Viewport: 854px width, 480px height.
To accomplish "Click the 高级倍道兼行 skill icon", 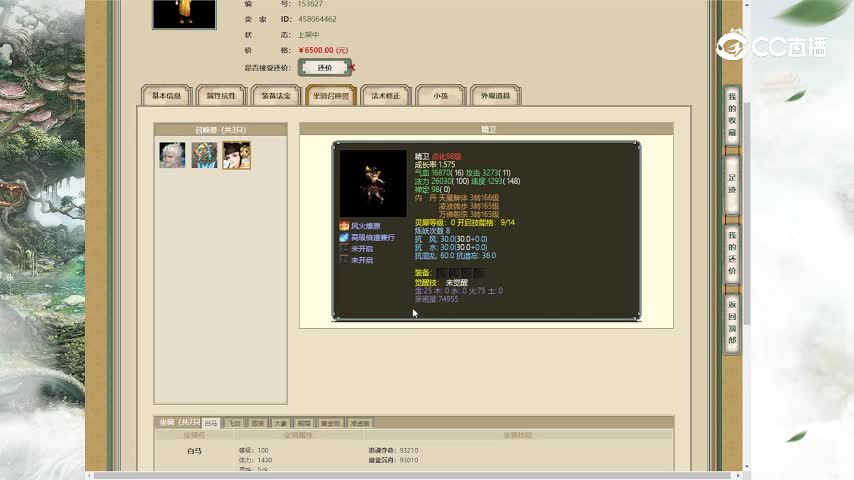I will tap(344, 237).
